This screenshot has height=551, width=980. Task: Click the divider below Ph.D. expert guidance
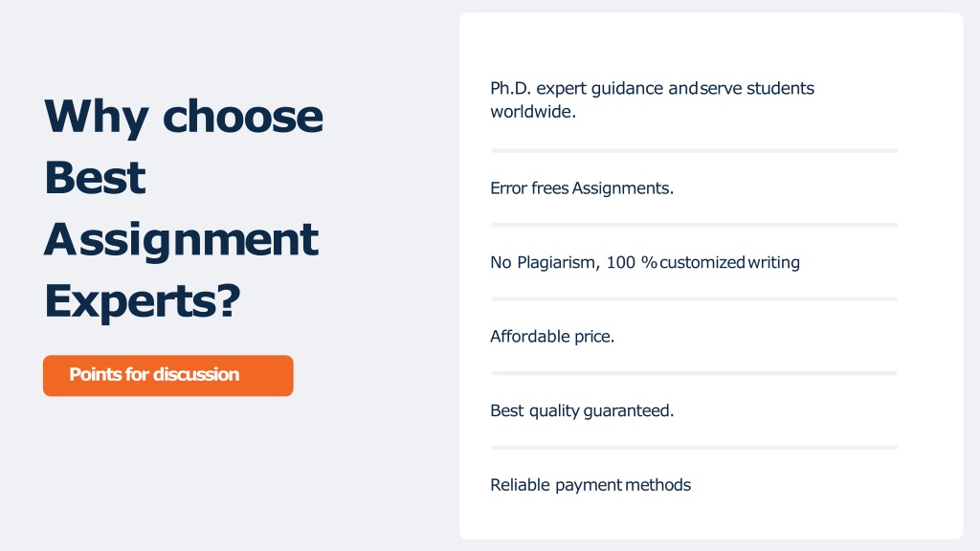click(695, 151)
